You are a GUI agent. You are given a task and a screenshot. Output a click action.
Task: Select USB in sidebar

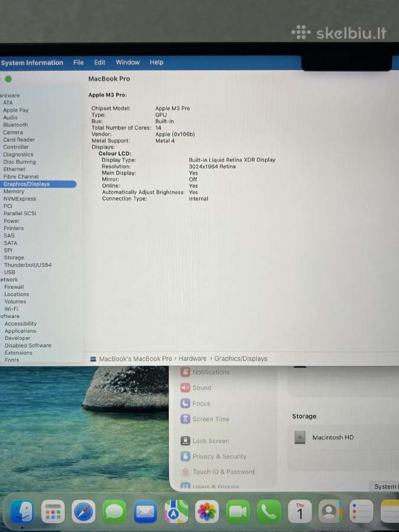(x=9, y=272)
